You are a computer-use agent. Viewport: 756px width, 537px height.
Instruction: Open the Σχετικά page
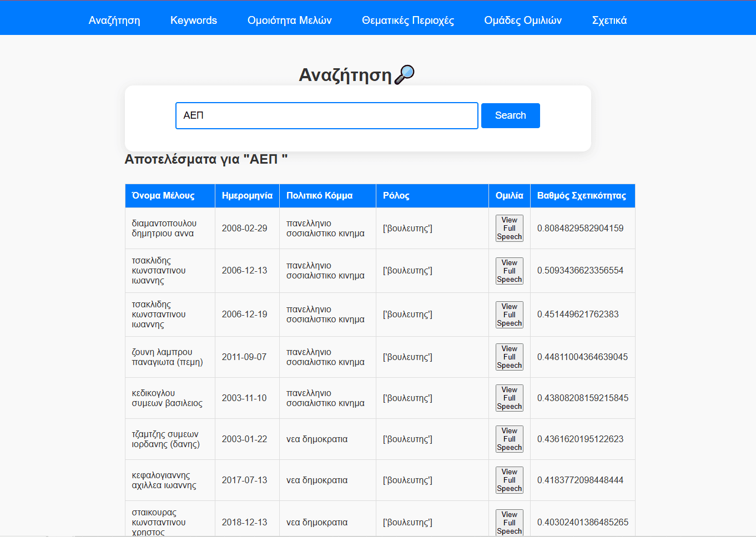click(609, 21)
